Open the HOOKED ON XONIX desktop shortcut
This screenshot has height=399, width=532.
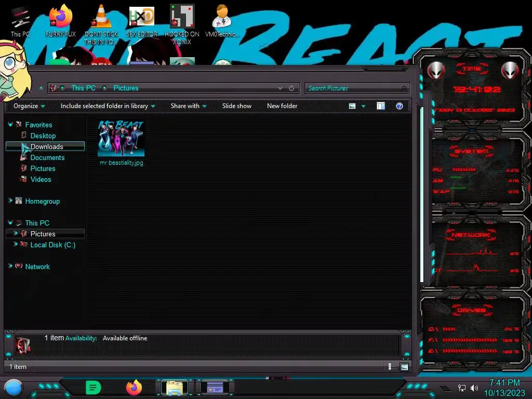pyautogui.click(x=182, y=24)
